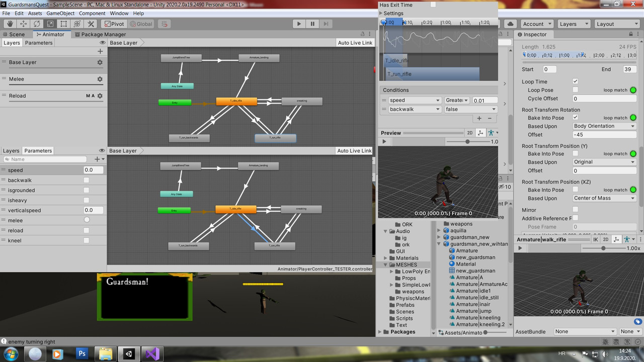The height and width of the screenshot is (362, 644).
Task: Switch to the Scene tab
Action: coord(13,34)
